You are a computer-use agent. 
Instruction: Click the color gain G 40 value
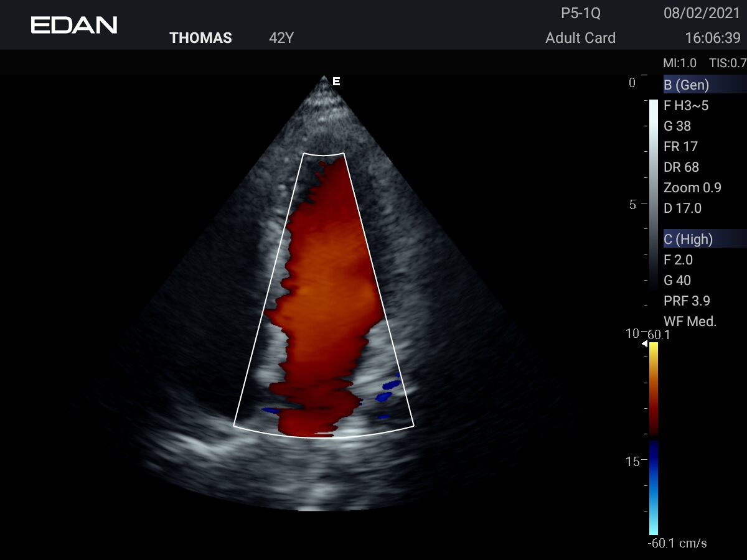pyautogui.click(x=677, y=281)
